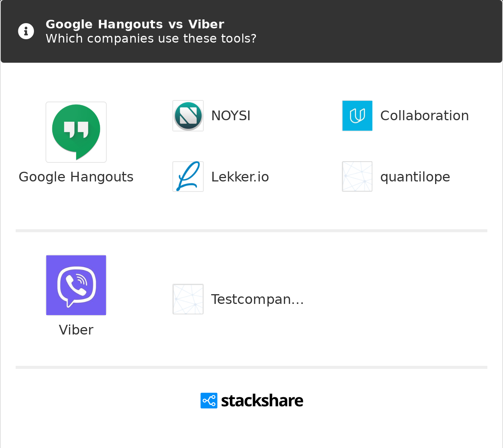
Task: Click the blue Collaboration company logo
Action: coord(357,116)
